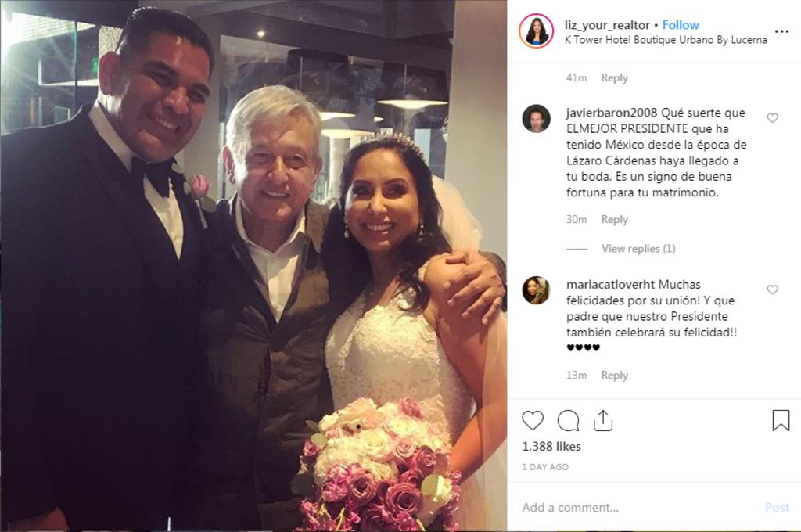Focus the Add a comment field
The width and height of the screenshot is (801, 532).
[x=638, y=508]
